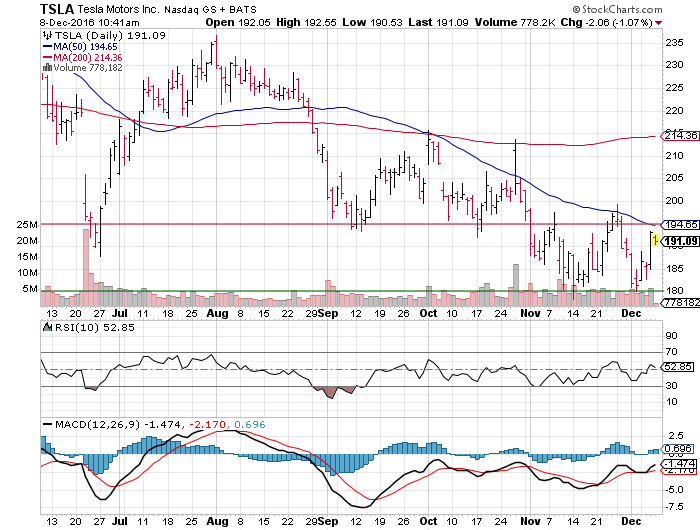Click the red MA(200) legend line
The width and height of the screenshot is (700, 530).
point(47,57)
